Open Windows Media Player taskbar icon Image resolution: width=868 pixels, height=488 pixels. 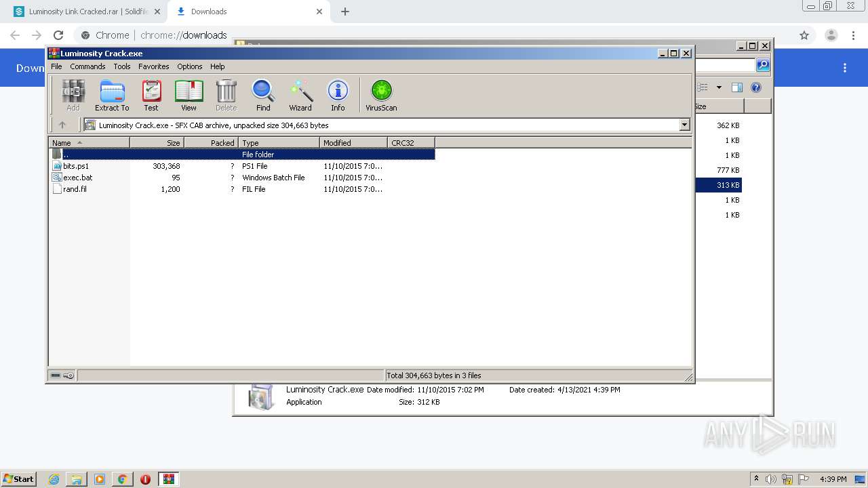(100, 479)
